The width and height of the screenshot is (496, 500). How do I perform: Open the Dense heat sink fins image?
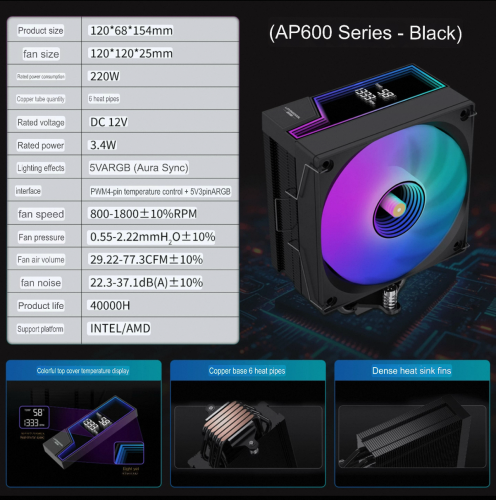point(412,423)
